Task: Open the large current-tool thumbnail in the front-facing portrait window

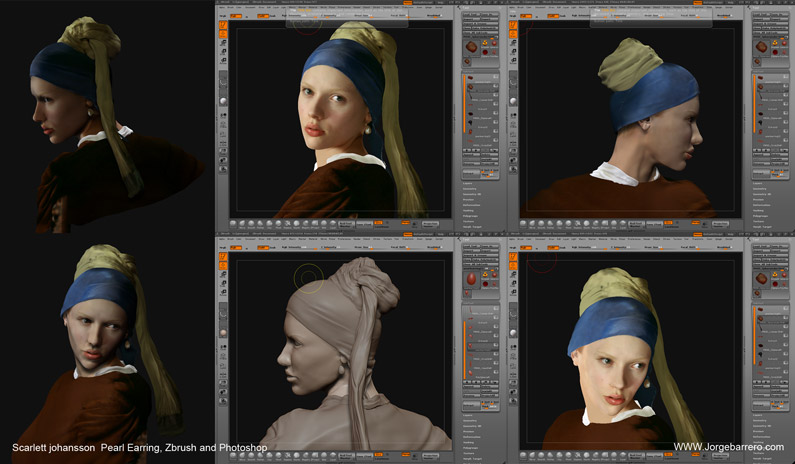Action: tap(472, 47)
